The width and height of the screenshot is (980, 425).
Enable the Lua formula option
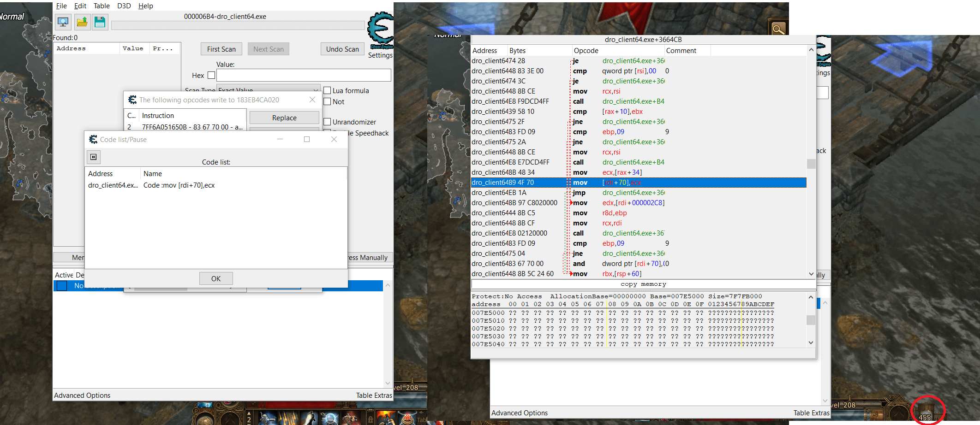327,90
